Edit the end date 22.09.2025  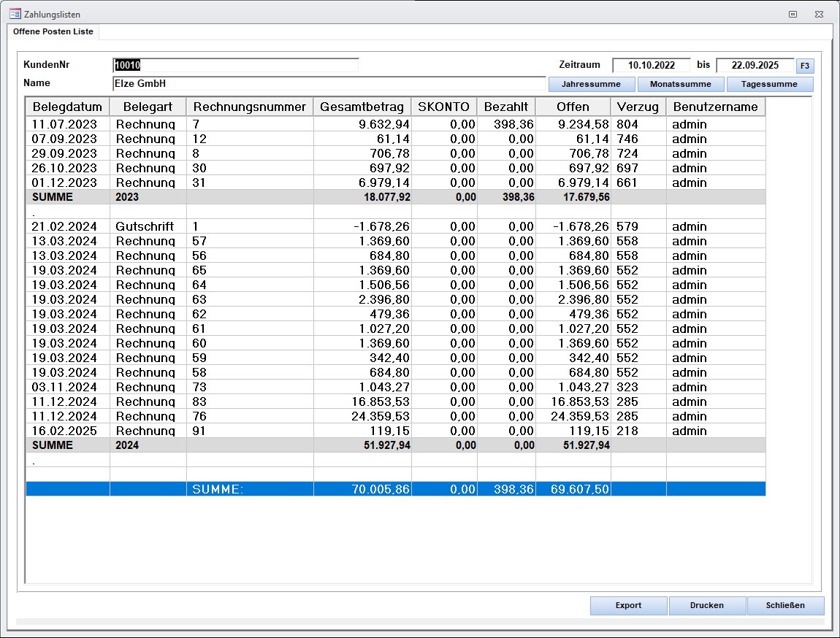tap(755, 65)
